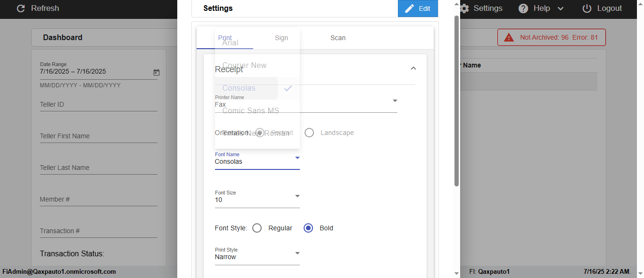Choose the Comic Sans MS font option
644x278 pixels.
(x=251, y=110)
